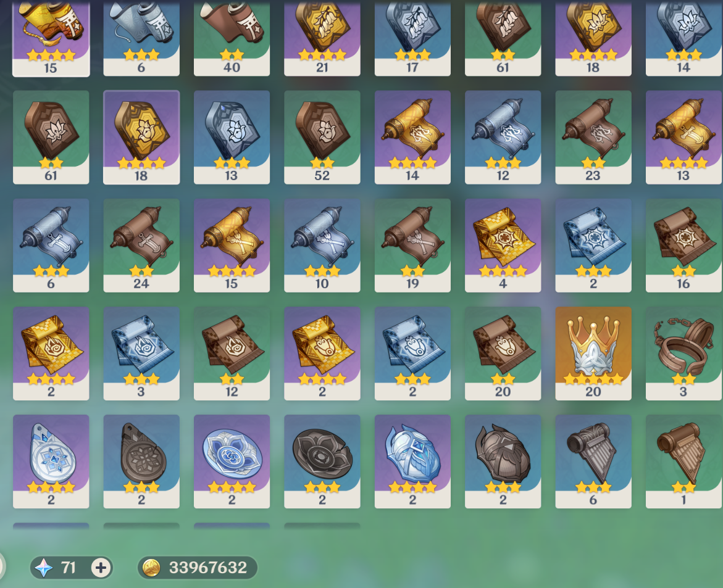Pick the brown carpet with count 20
The image size is (723, 588).
(x=503, y=353)
